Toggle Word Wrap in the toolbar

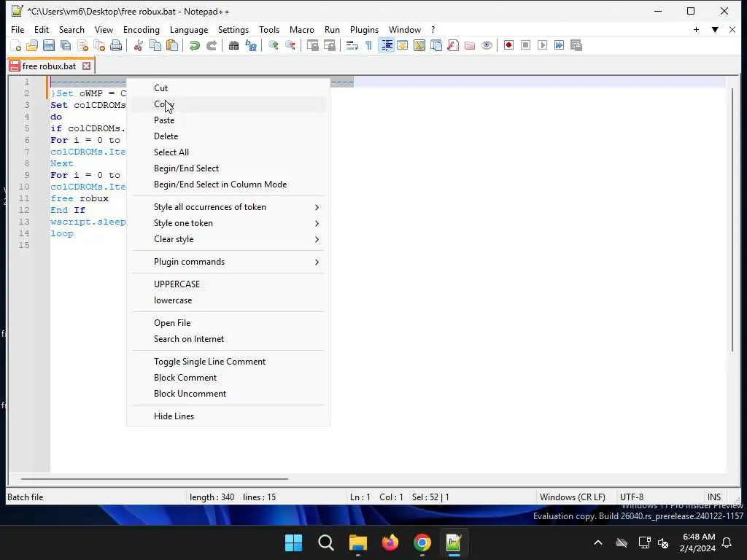coord(352,45)
